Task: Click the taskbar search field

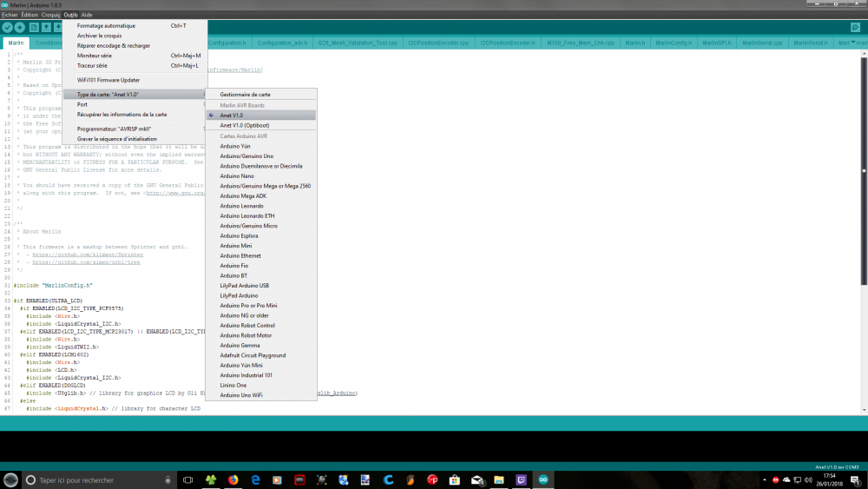Action: pyautogui.click(x=99, y=480)
